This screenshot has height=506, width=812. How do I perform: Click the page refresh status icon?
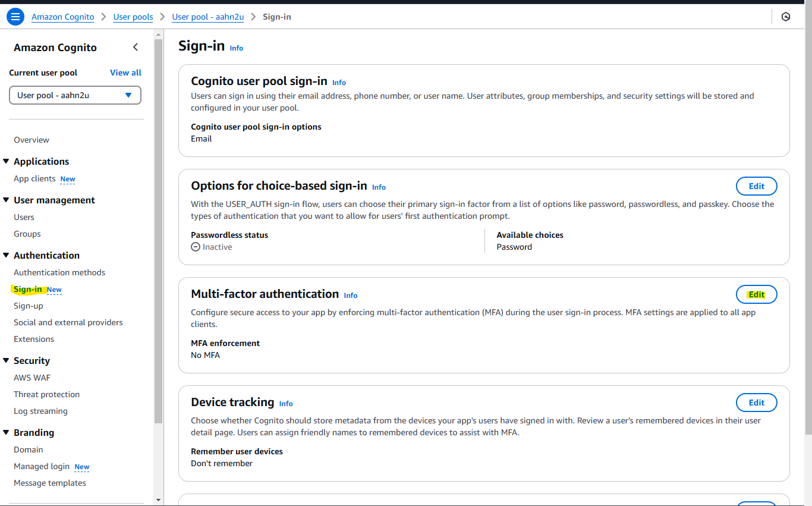point(786,17)
